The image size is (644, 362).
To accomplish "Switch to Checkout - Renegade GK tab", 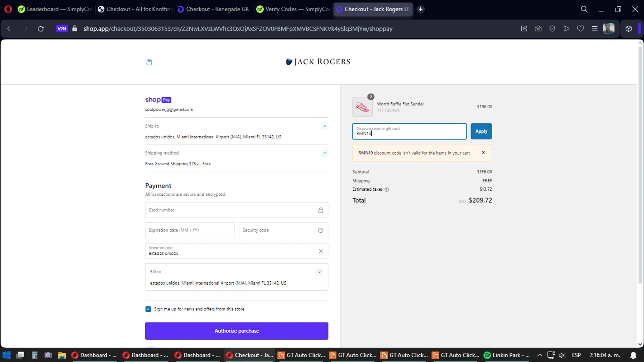I will [x=214, y=9].
